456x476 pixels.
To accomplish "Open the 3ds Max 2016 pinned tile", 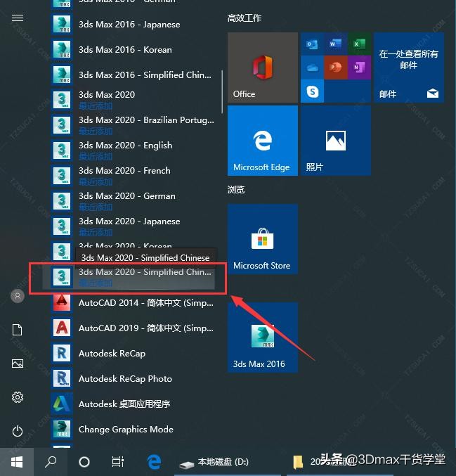I will click(263, 337).
